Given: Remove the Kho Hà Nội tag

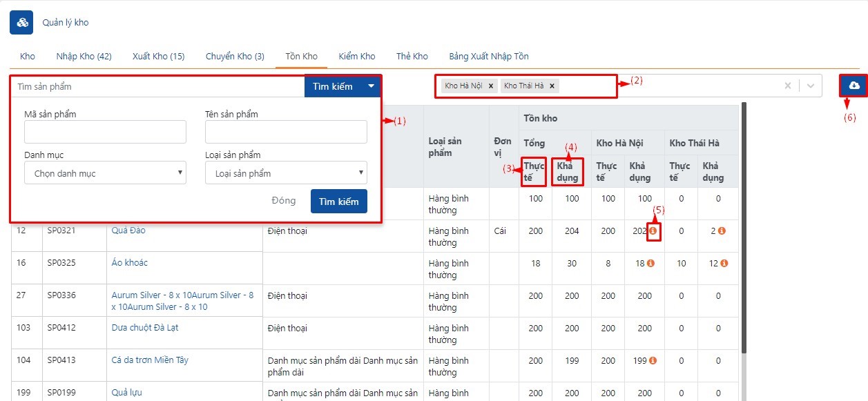Looking at the screenshot, I should [x=490, y=86].
